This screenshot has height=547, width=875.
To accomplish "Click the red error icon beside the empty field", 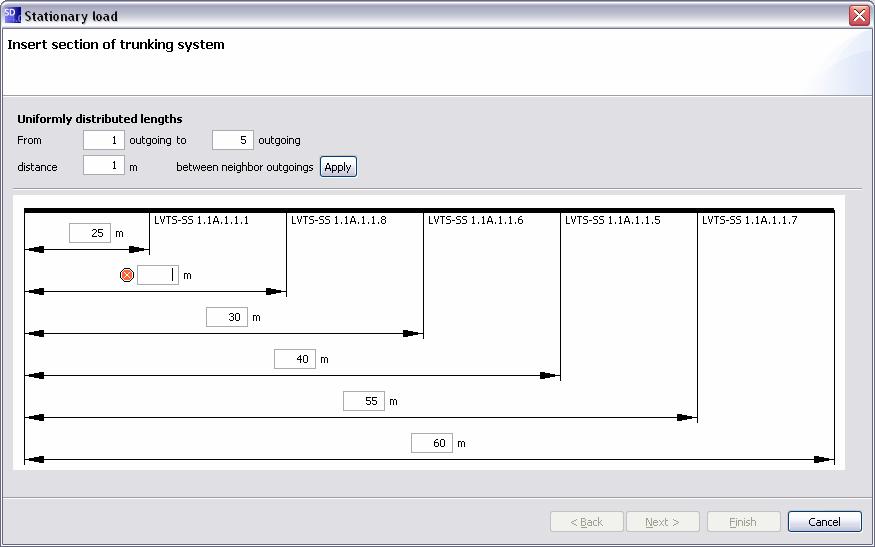I will click(x=127, y=275).
